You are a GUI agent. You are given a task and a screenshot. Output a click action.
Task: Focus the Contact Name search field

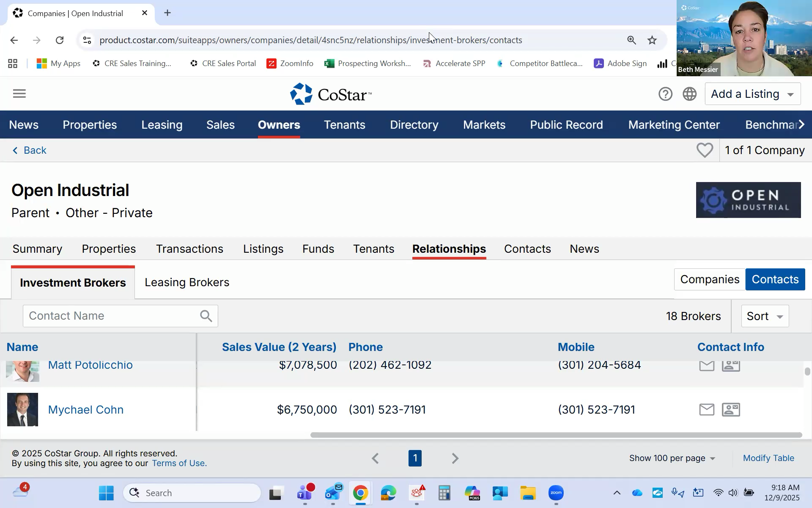click(121, 316)
